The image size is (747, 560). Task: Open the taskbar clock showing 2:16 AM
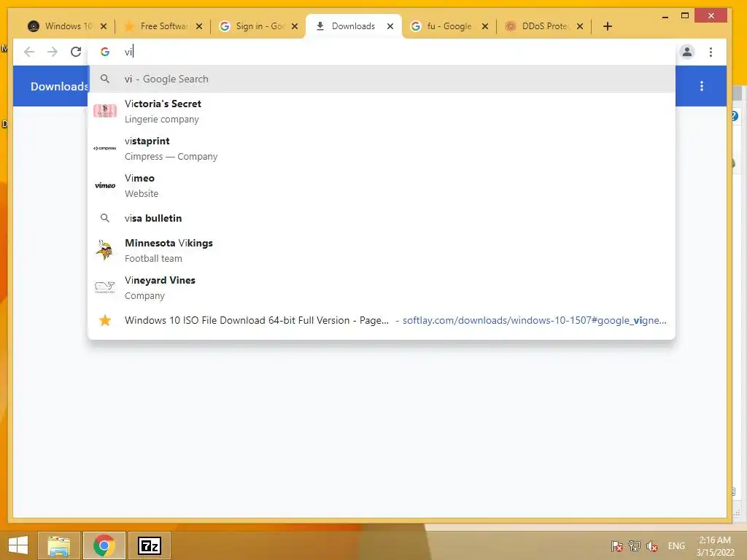point(715,546)
